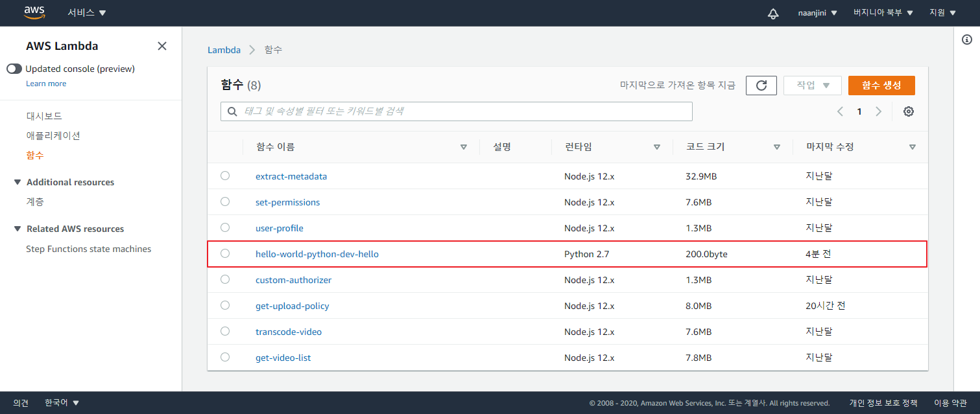Click 4분 전 modified cell
980x414 pixels.
(x=818, y=254)
